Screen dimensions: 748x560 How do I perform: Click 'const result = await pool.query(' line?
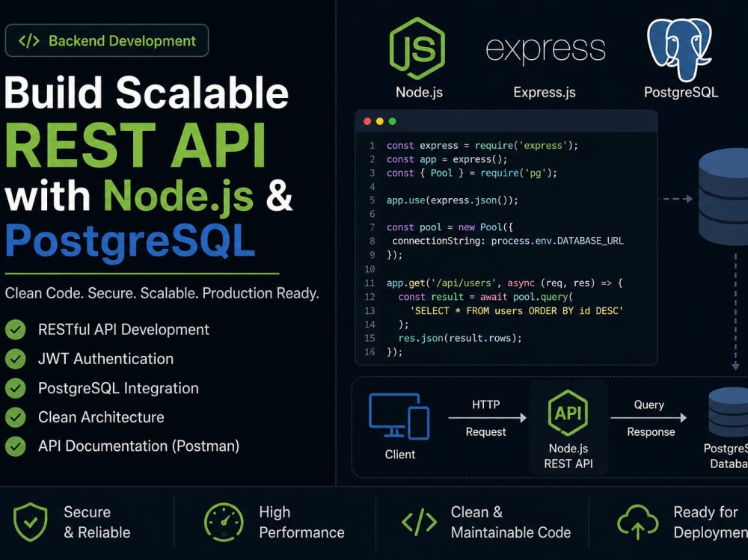[485, 297]
